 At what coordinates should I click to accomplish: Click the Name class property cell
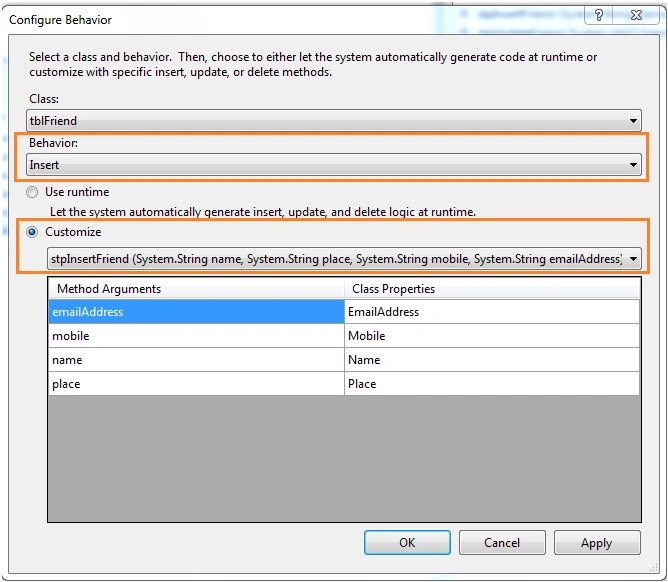point(492,360)
